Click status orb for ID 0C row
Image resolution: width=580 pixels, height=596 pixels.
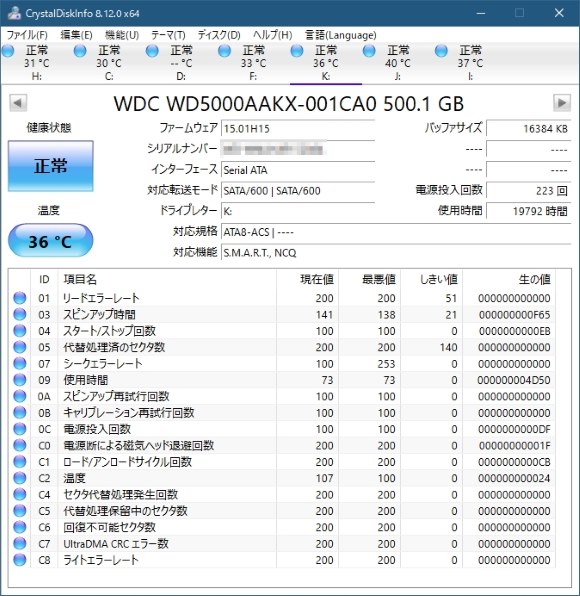20,429
